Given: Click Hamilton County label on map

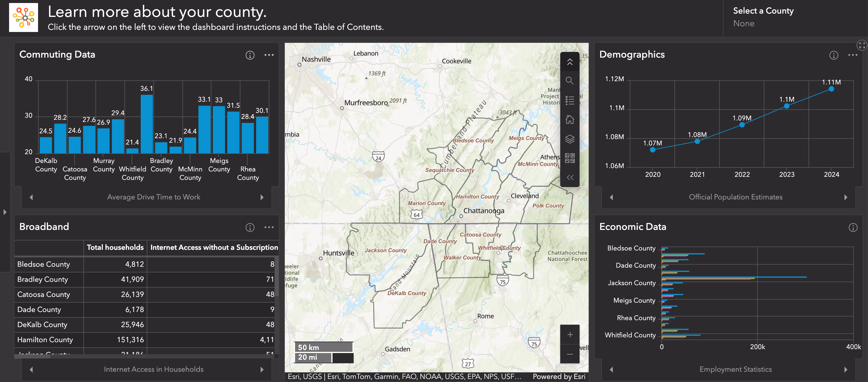Looking at the screenshot, I should [x=477, y=196].
